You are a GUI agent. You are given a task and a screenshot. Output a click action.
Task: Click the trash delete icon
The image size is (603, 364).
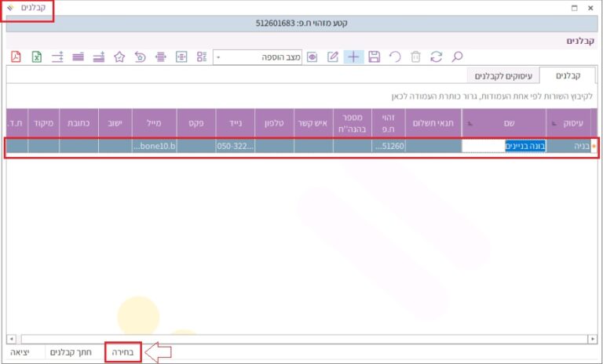416,56
